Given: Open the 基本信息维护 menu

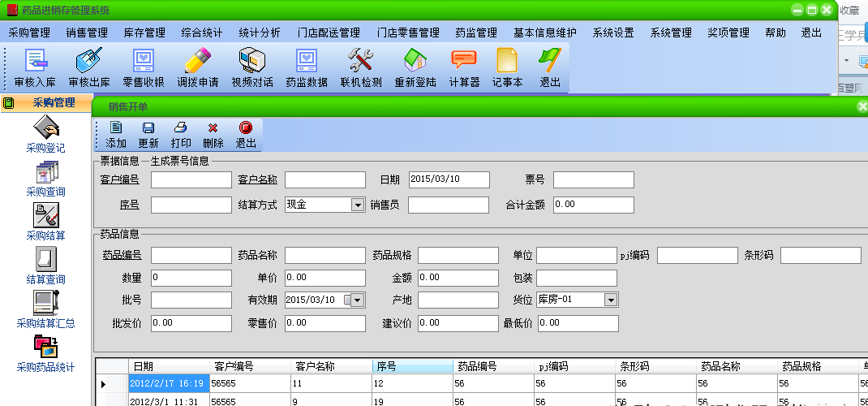Looking at the screenshot, I should coord(545,32).
